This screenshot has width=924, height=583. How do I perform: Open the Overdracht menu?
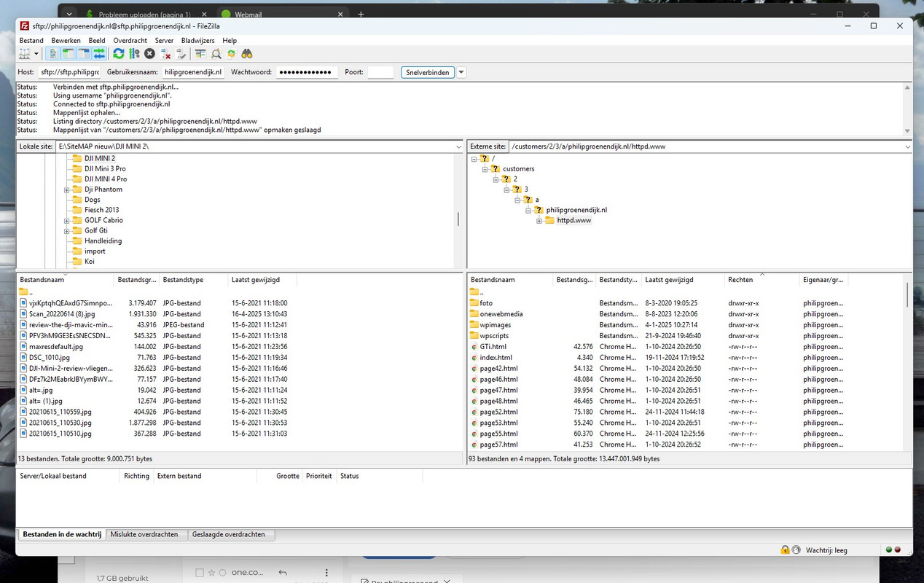[130, 41]
